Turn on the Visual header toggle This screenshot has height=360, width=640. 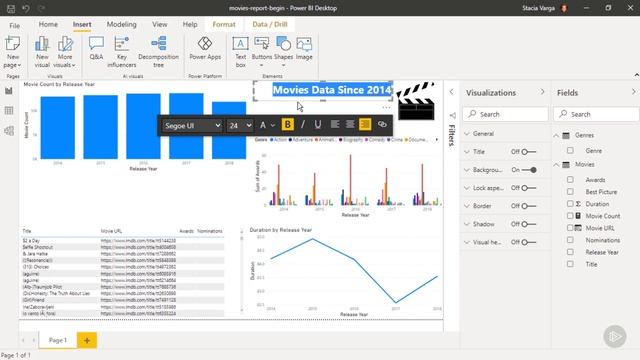(529, 242)
